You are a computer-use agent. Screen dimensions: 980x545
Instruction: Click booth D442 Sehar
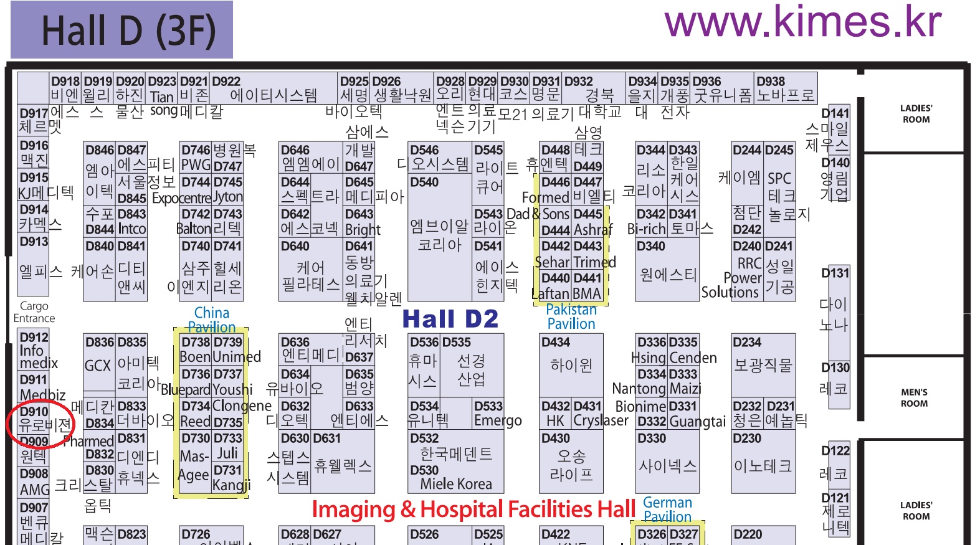[x=555, y=254]
